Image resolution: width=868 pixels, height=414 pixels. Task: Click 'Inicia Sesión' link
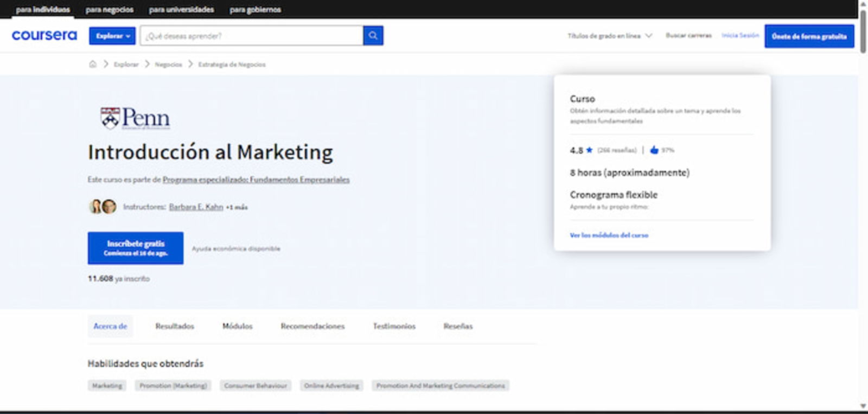click(740, 35)
